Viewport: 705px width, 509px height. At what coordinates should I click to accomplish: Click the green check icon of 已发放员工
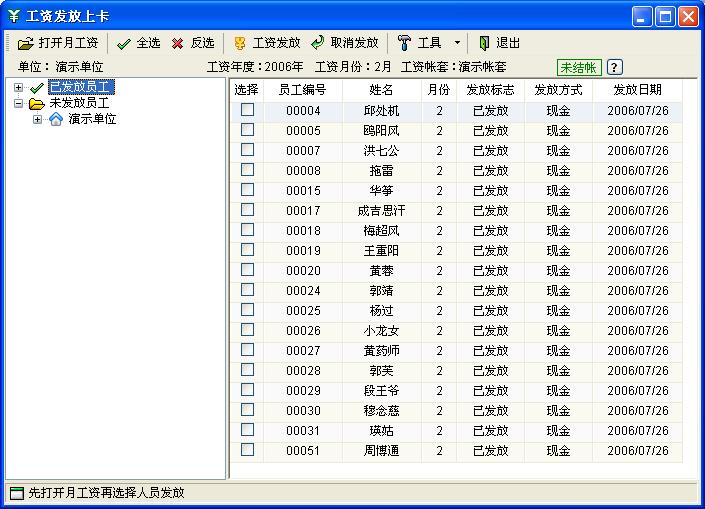pyautogui.click(x=36, y=88)
